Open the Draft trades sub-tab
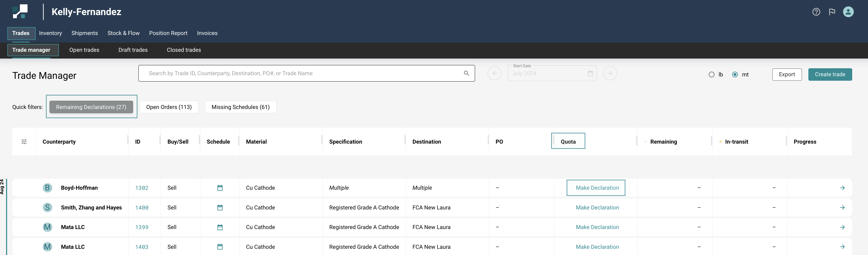This screenshot has height=255, width=868. (x=133, y=50)
